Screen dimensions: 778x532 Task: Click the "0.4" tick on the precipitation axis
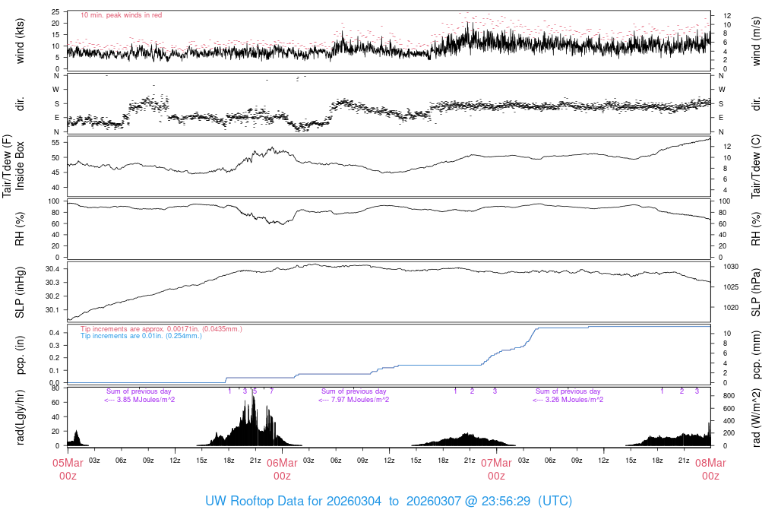[x=54, y=333]
